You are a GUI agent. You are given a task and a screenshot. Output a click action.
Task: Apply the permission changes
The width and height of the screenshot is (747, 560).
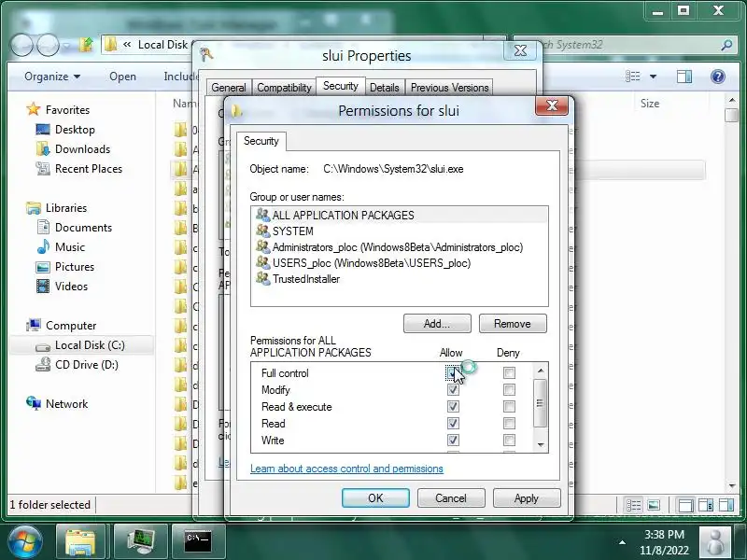pyautogui.click(x=527, y=498)
